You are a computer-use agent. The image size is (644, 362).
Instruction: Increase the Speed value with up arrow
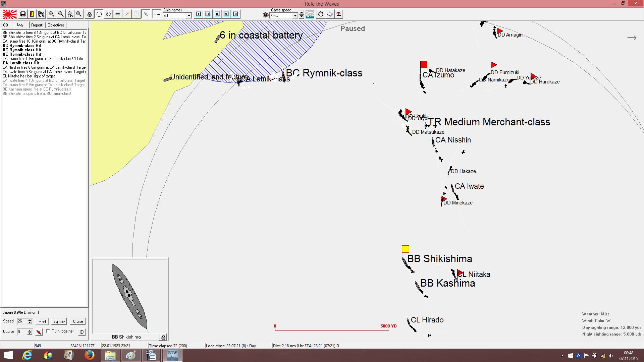[30, 320]
